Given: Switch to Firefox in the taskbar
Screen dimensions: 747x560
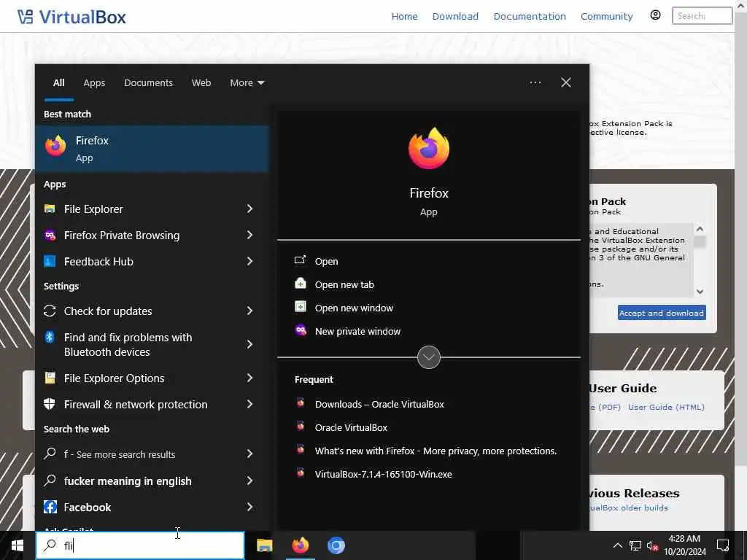Looking at the screenshot, I should click(x=300, y=545).
